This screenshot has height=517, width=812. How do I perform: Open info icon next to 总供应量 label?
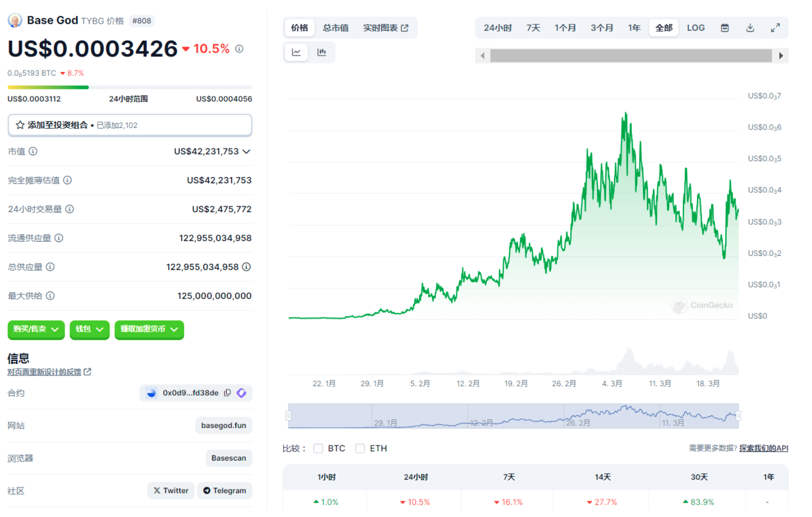tap(50, 267)
